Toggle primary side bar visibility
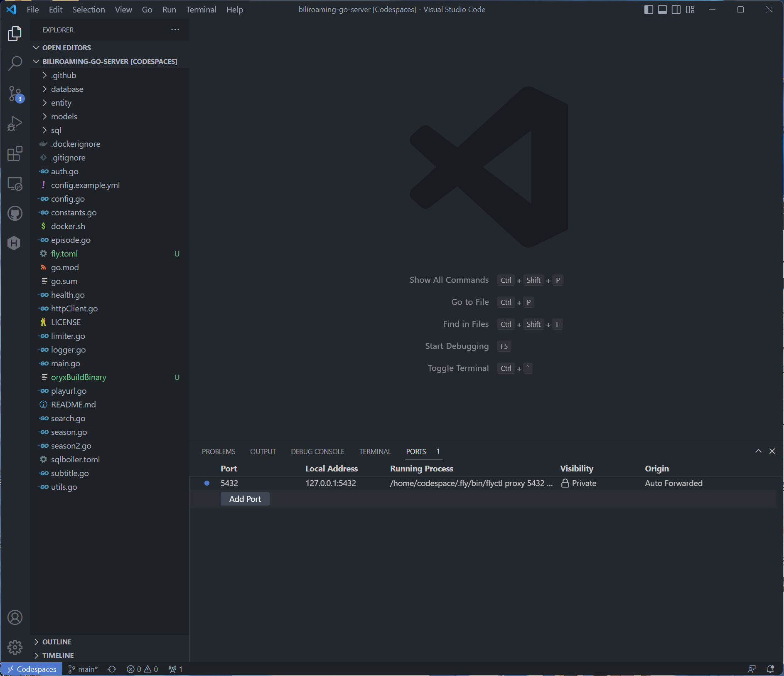This screenshot has width=784, height=676. pos(648,10)
